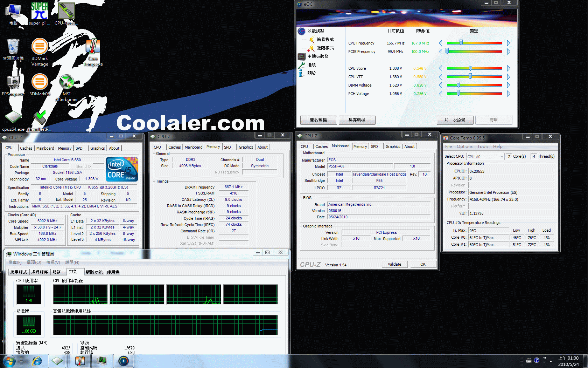The height and width of the screenshot is (368, 588).
Task: Click the Core Speed value 5002.9 MHz
Action: [48, 221]
